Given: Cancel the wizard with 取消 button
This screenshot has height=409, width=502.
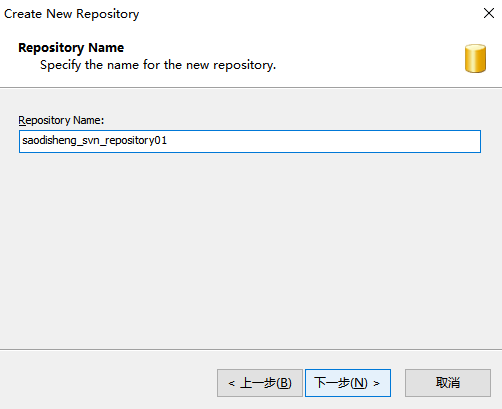Looking at the screenshot, I should (448, 383).
